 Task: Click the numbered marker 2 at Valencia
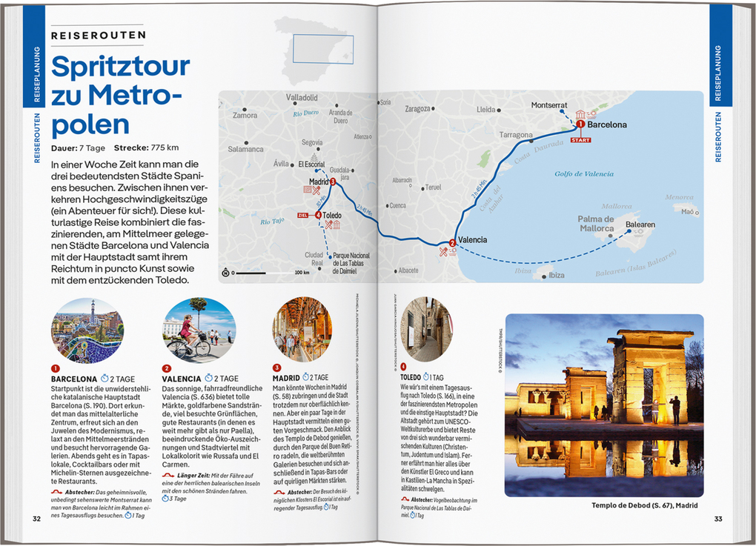(452, 243)
